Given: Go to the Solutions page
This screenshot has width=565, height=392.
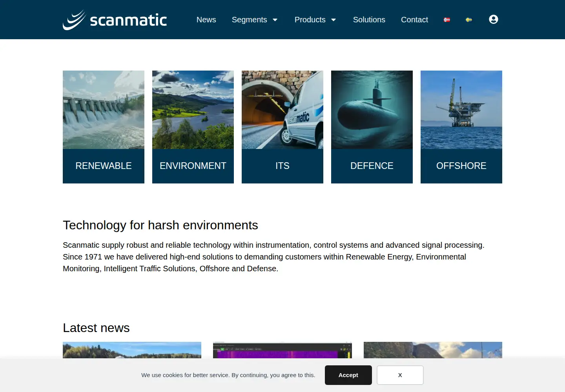Looking at the screenshot, I should [369, 20].
